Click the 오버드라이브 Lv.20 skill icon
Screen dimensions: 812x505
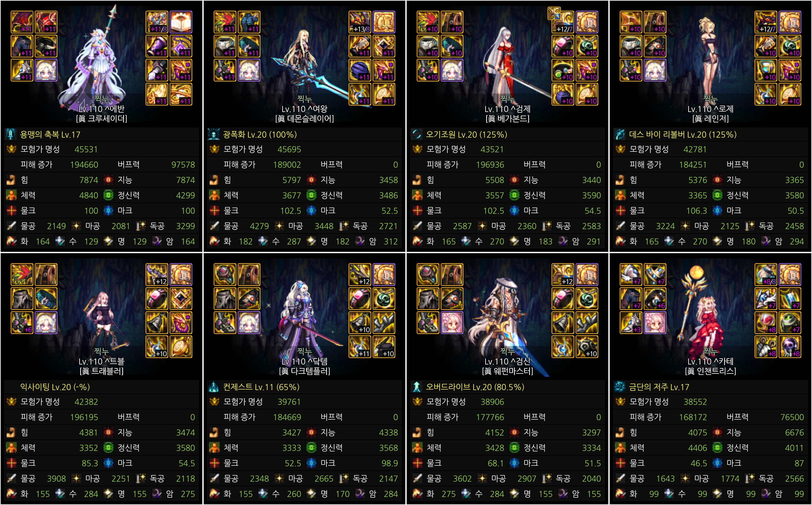pos(417,387)
